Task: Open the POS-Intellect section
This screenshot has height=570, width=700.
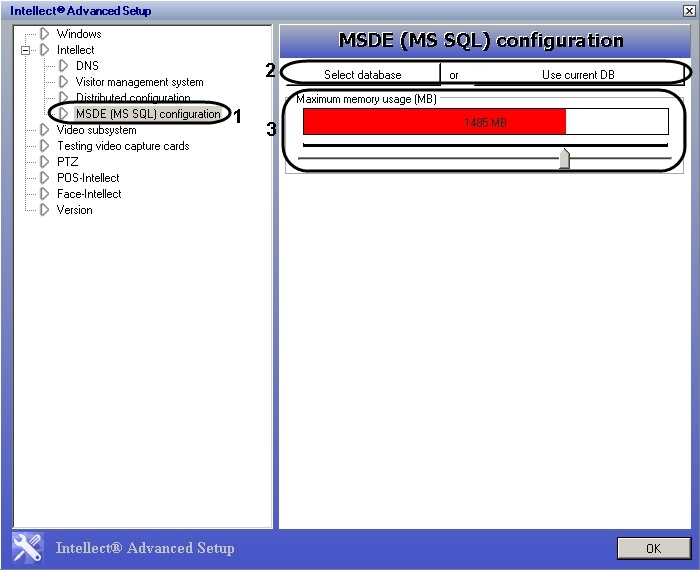Action: [88, 178]
